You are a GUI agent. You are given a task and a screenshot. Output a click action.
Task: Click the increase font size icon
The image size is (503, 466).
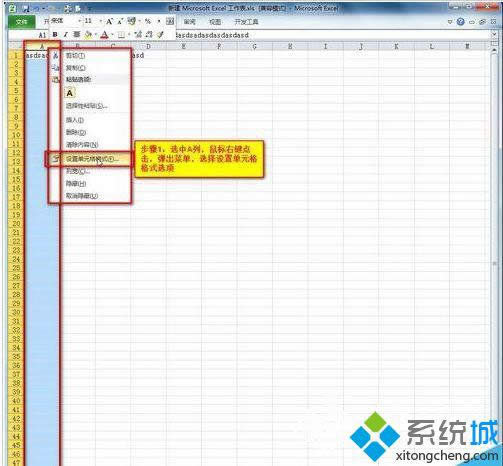(109, 22)
